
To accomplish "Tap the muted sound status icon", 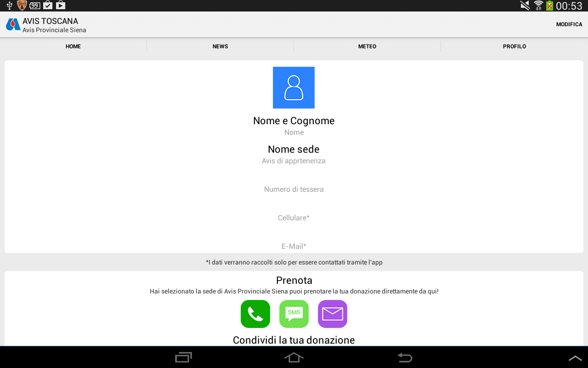I will [x=525, y=6].
